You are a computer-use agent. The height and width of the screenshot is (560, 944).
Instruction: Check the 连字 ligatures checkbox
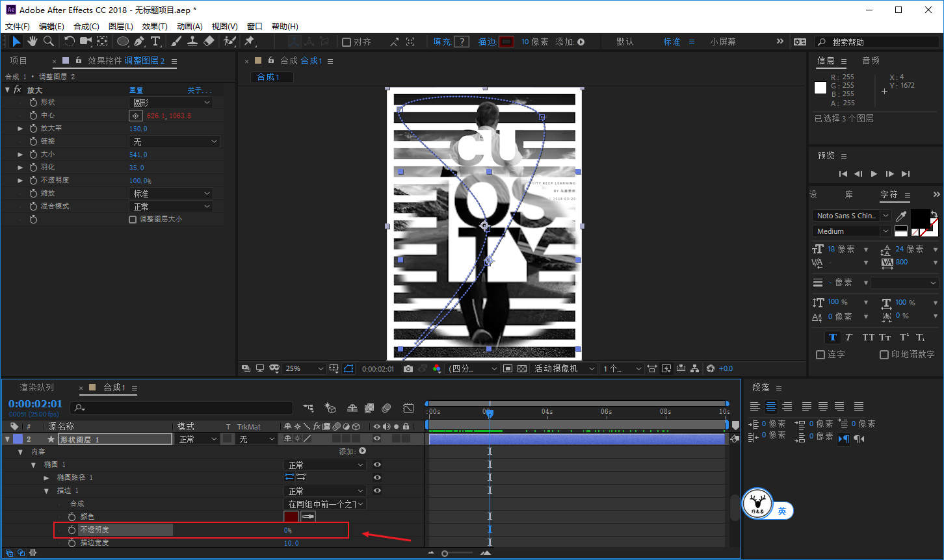coord(820,355)
